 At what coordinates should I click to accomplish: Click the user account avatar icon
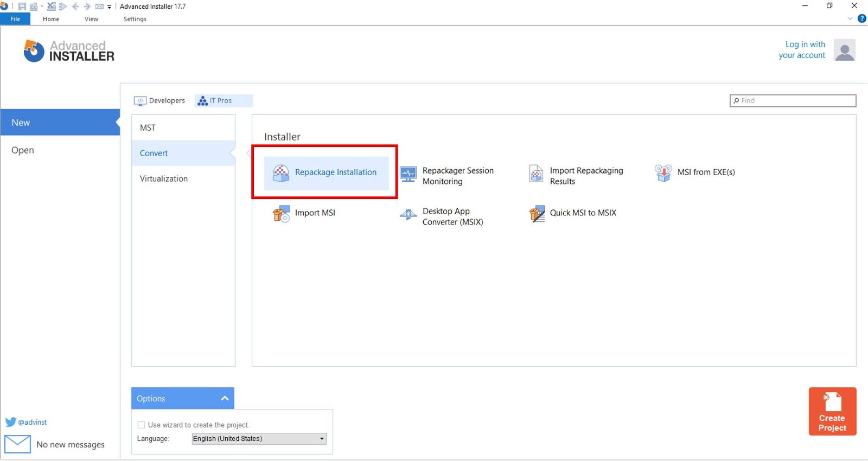coord(845,50)
